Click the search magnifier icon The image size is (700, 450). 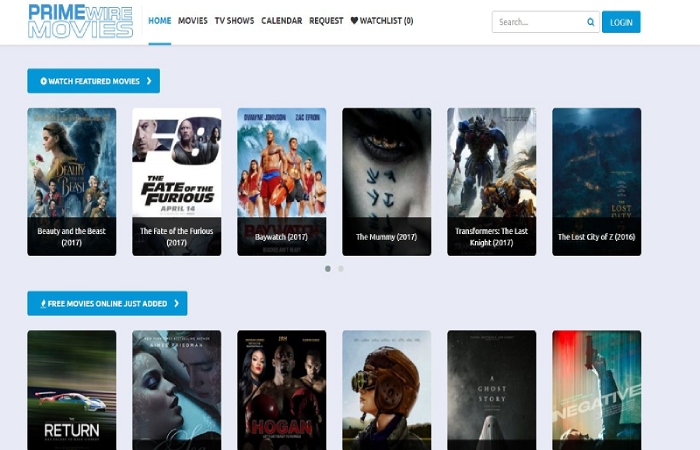[x=590, y=22]
